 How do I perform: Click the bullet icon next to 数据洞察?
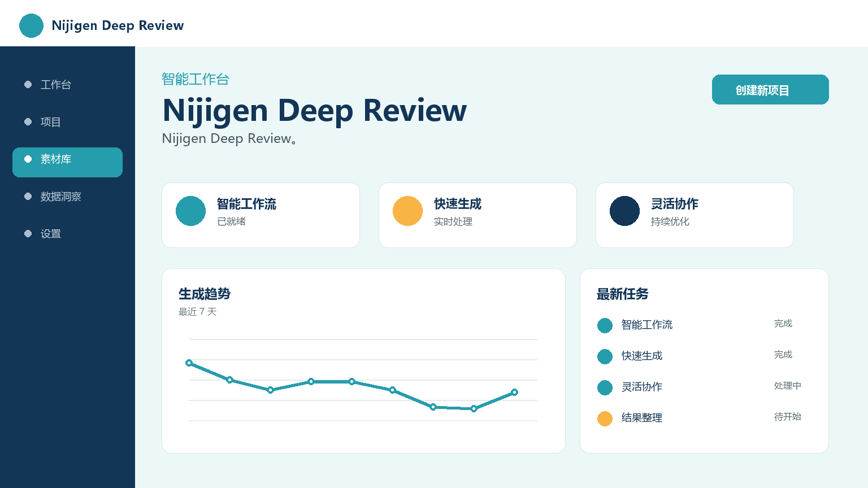(28, 196)
